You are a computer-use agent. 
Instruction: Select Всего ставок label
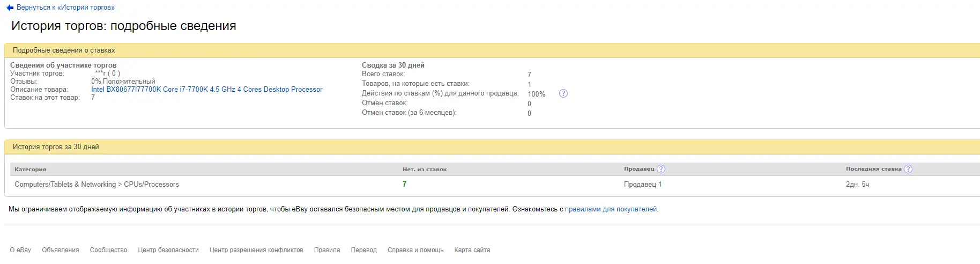pos(383,74)
